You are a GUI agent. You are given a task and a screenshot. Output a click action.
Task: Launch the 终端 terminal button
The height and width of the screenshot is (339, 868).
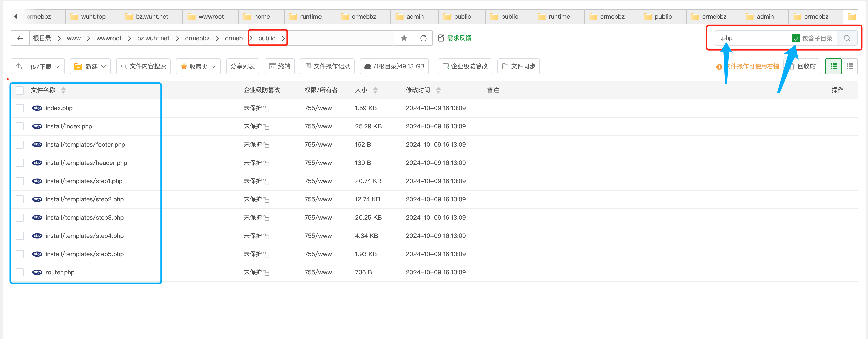[x=280, y=66]
